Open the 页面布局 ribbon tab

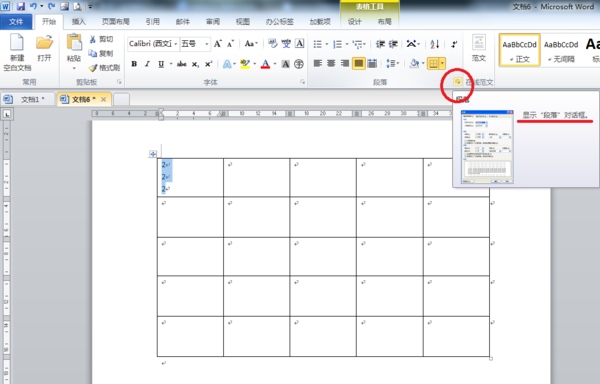tap(116, 22)
